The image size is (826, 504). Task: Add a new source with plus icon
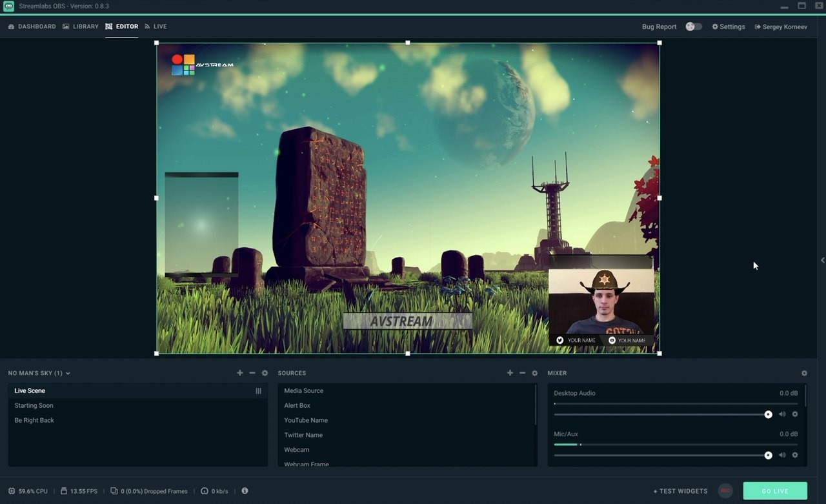(x=510, y=373)
